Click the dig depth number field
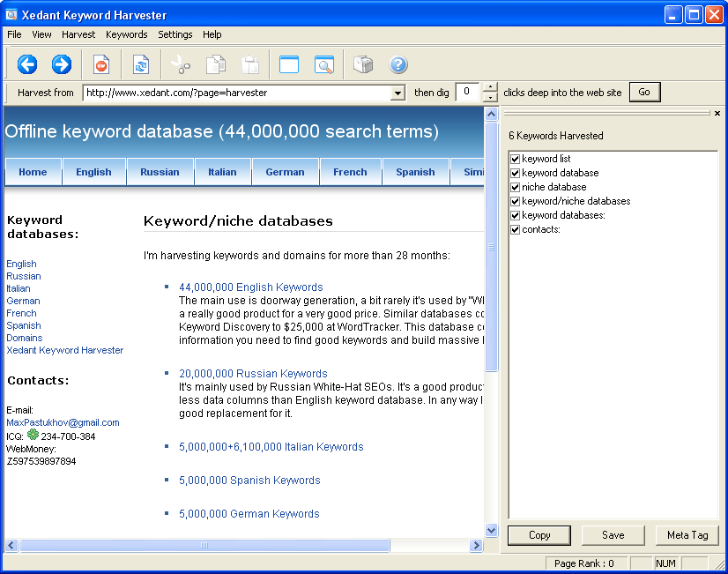The image size is (728, 574). [x=467, y=92]
